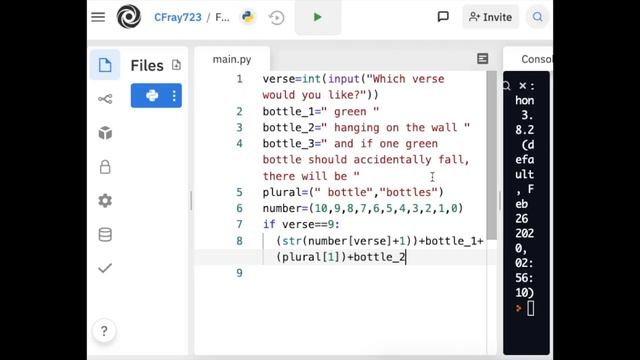Click the text bottle_1=" green "
640x360 pixels.
pos(321,111)
